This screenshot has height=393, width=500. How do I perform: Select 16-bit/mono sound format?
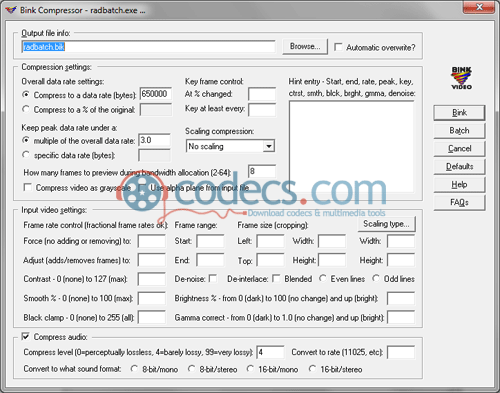click(x=250, y=369)
